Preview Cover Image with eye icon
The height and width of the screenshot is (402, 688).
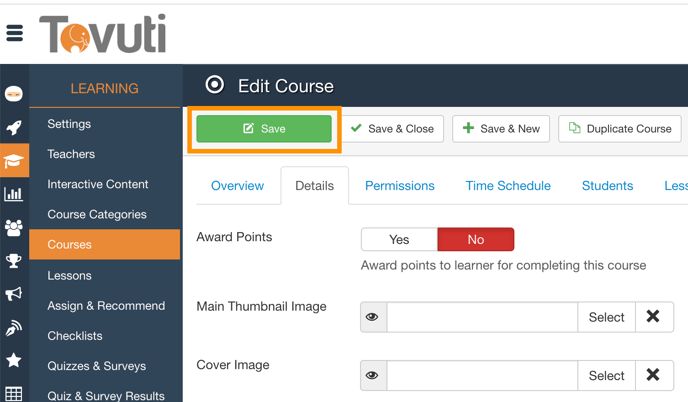click(x=373, y=376)
